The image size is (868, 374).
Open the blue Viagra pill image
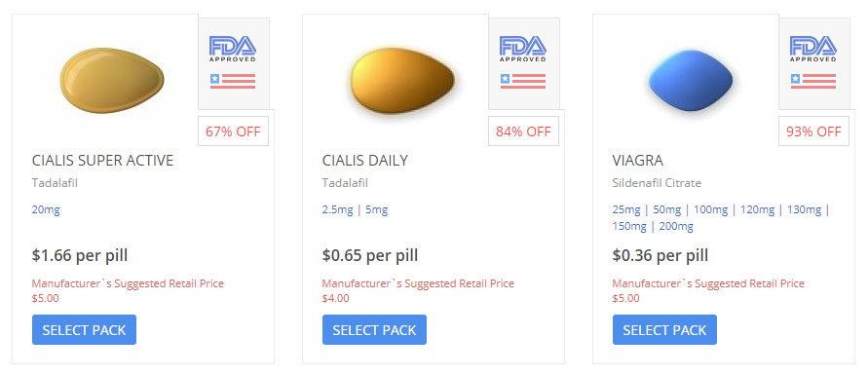point(691,81)
